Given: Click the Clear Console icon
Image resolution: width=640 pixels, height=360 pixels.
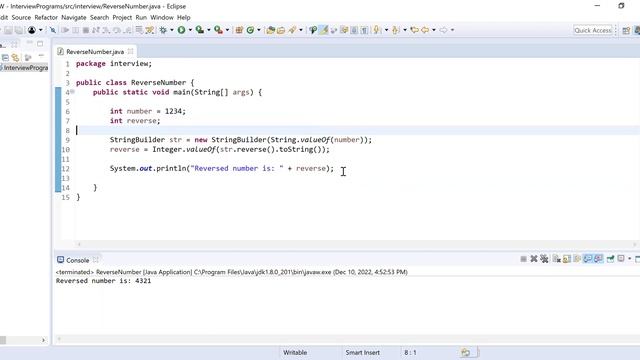Looking at the screenshot, I should tap(556, 259).
